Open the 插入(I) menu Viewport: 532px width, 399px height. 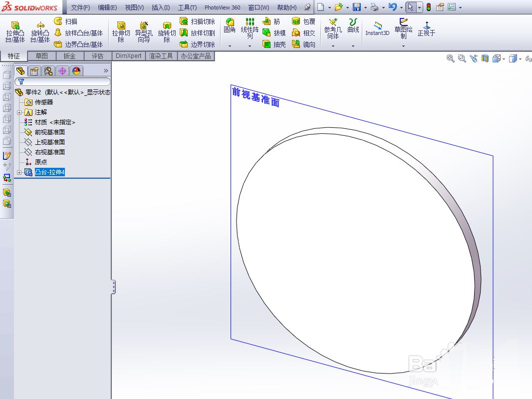(161, 7)
